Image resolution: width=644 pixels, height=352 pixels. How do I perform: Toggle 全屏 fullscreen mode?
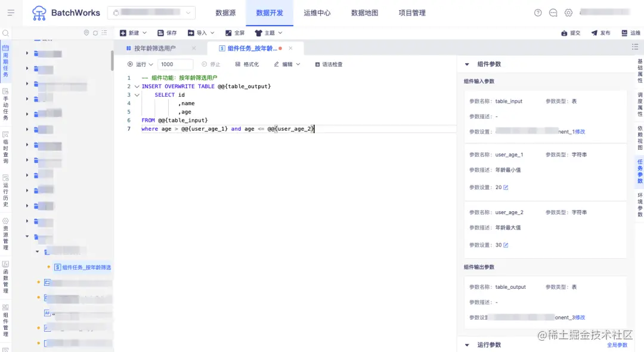(235, 33)
